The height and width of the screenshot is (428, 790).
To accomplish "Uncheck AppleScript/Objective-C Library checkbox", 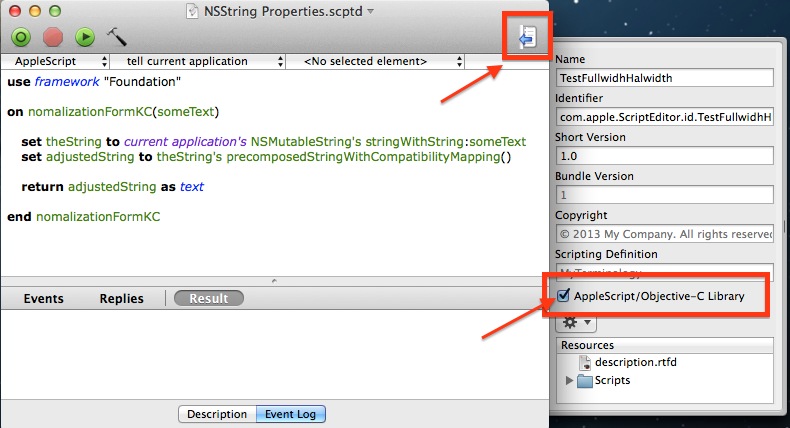I will 563,295.
